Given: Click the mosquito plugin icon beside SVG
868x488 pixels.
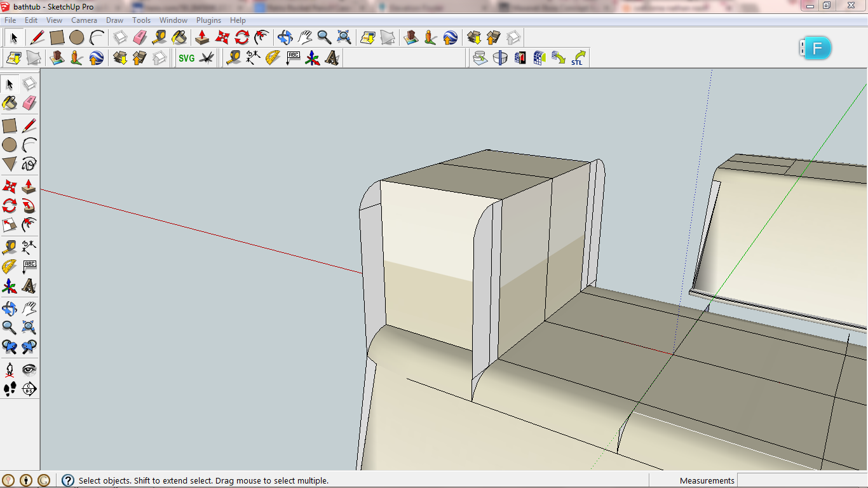Looking at the screenshot, I should click(x=207, y=58).
